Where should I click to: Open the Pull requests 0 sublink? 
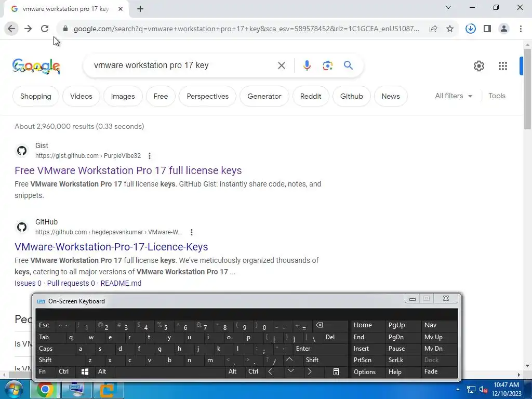point(71,283)
